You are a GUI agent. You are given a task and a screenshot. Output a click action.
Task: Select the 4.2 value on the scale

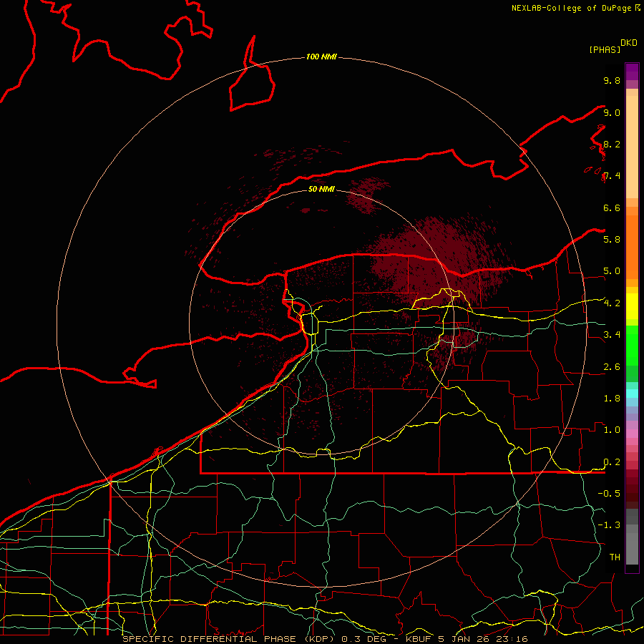point(612,303)
